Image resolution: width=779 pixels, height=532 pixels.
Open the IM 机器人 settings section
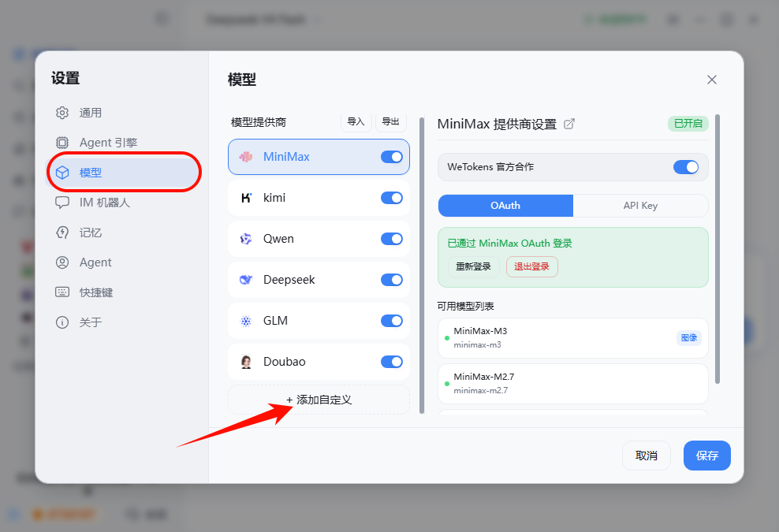click(x=123, y=203)
